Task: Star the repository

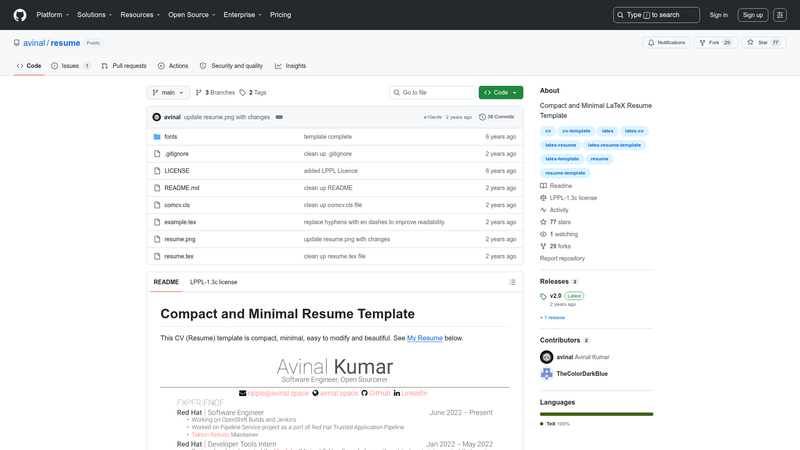Action: 763,43
